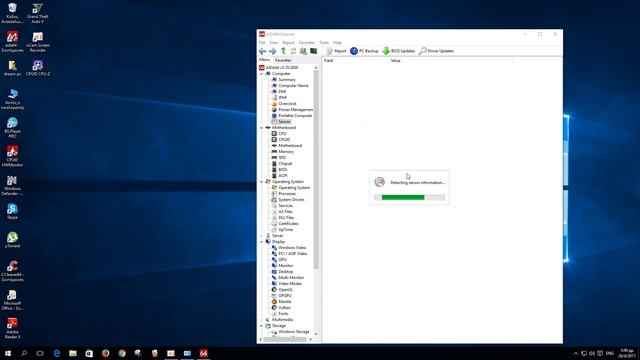Image resolution: width=640 pixels, height=360 pixels.
Task: Open the File menu
Action: pos(262,42)
